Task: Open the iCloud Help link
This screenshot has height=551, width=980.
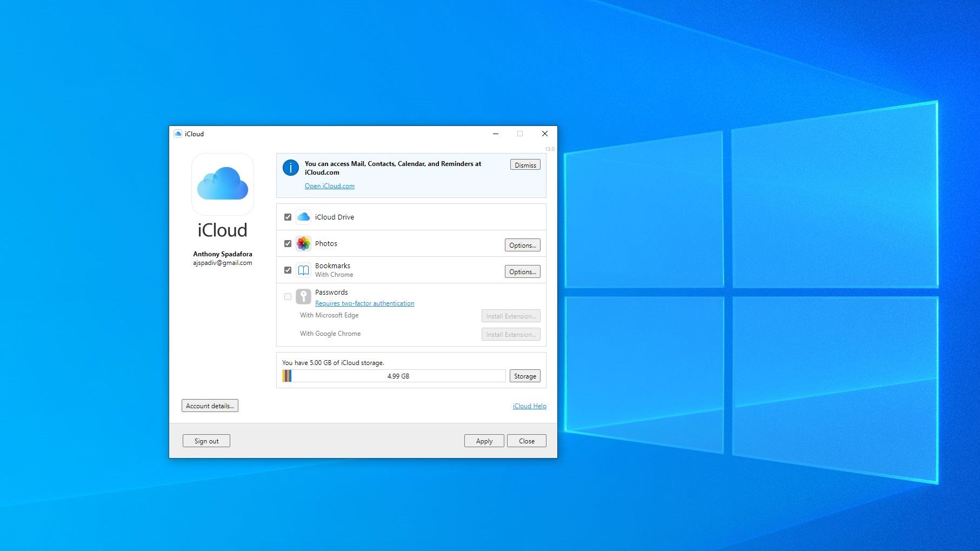Action: (x=530, y=406)
